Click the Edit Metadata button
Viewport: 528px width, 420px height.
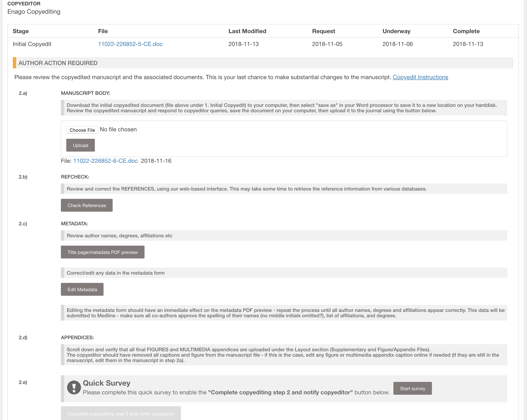[82, 289]
